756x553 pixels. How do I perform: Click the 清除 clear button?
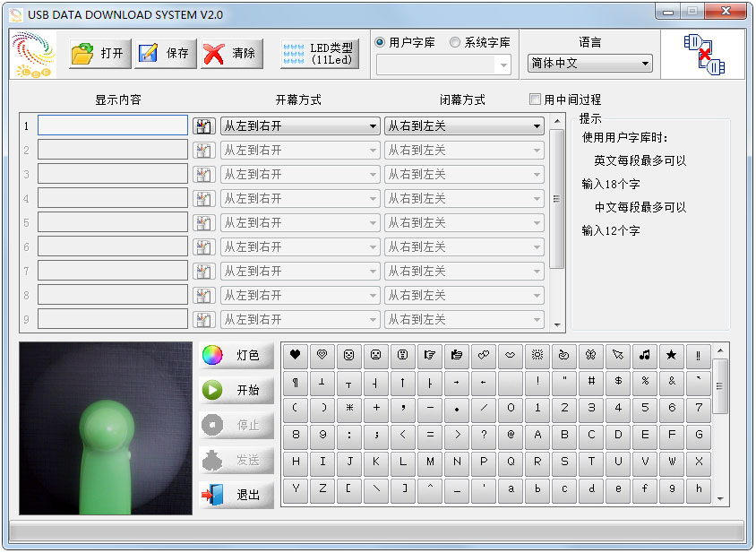(231, 53)
